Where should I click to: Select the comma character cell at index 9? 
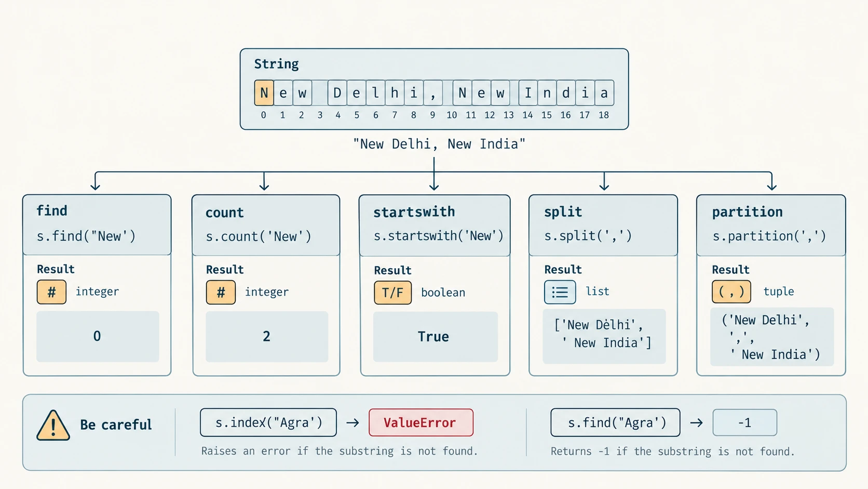(x=433, y=93)
